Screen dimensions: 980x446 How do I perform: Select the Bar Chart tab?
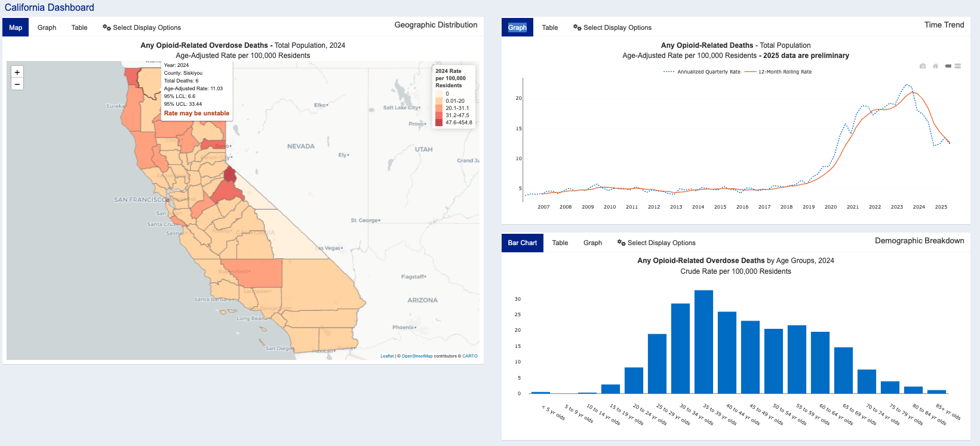point(523,243)
